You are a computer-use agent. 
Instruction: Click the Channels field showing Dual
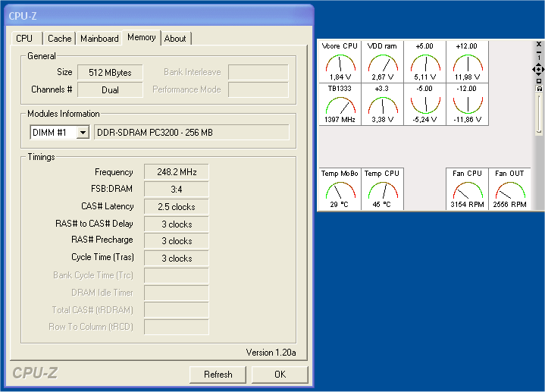click(110, 89)
